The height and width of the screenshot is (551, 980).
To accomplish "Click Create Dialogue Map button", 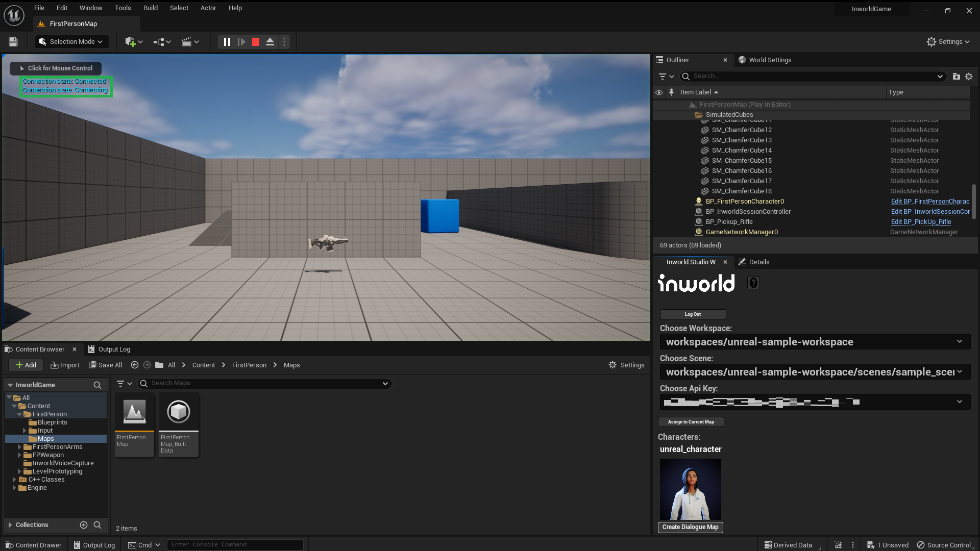I will (690, 527).
